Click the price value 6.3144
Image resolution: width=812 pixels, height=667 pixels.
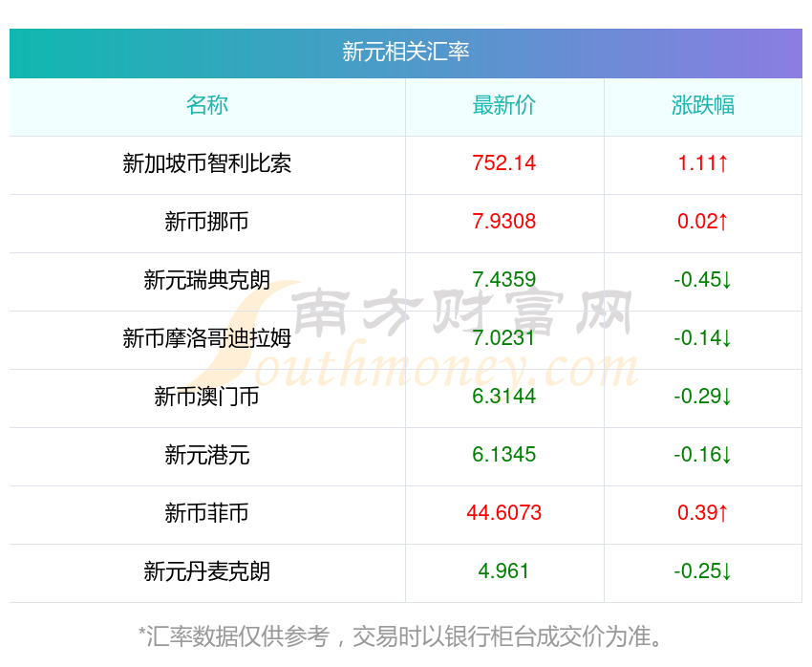503,397
